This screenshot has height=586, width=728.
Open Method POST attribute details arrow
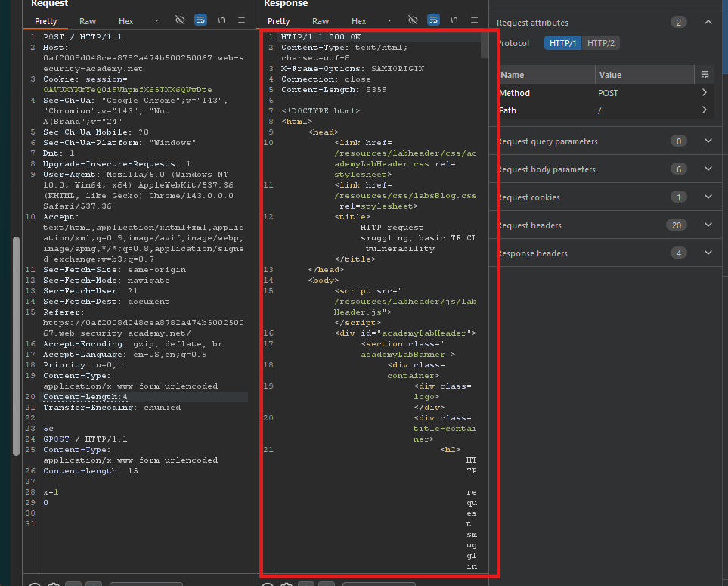click(x=705, y=92)
